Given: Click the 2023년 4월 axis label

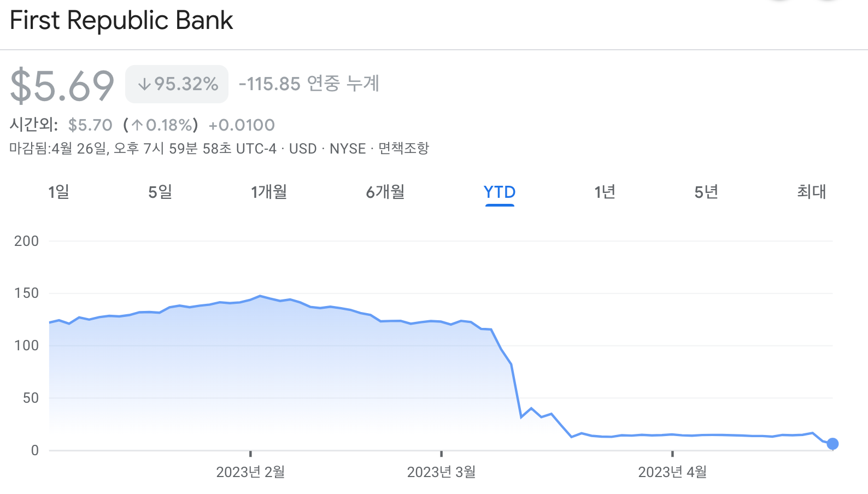Looking at the screenshot, I should [x=672, y=472].
